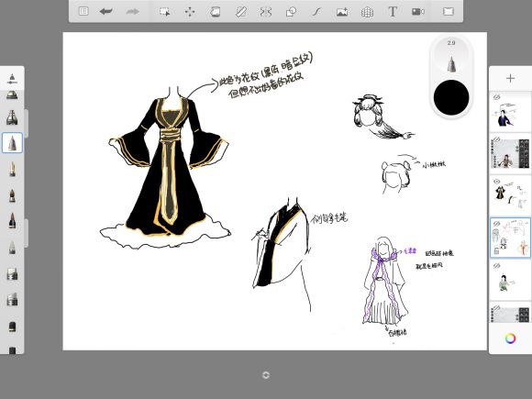Toggle fullscreen mode icon in toolbar
Screen dimensions: 532x399
449,12
